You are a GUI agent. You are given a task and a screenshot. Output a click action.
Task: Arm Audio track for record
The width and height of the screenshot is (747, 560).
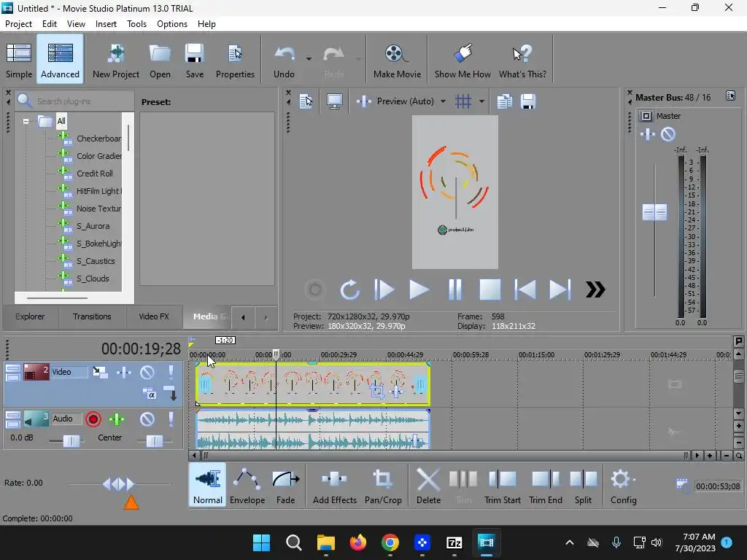click(93, 419)
